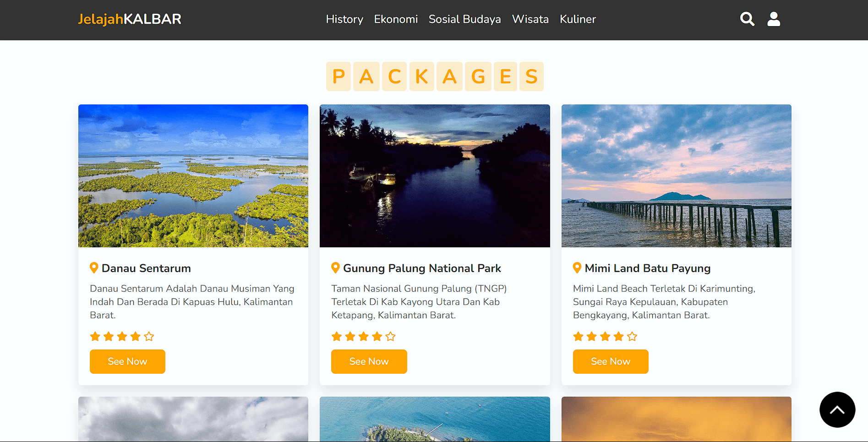Open the Danau Sentarum lake photo
The height and width of the screenshot is (442, 868).
coord(193,176)
